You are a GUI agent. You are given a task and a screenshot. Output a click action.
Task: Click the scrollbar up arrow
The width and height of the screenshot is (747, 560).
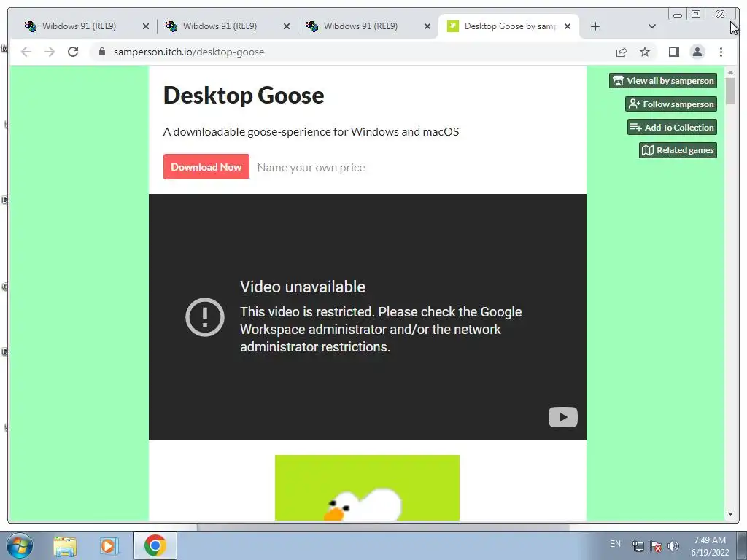tap(730, 72)
